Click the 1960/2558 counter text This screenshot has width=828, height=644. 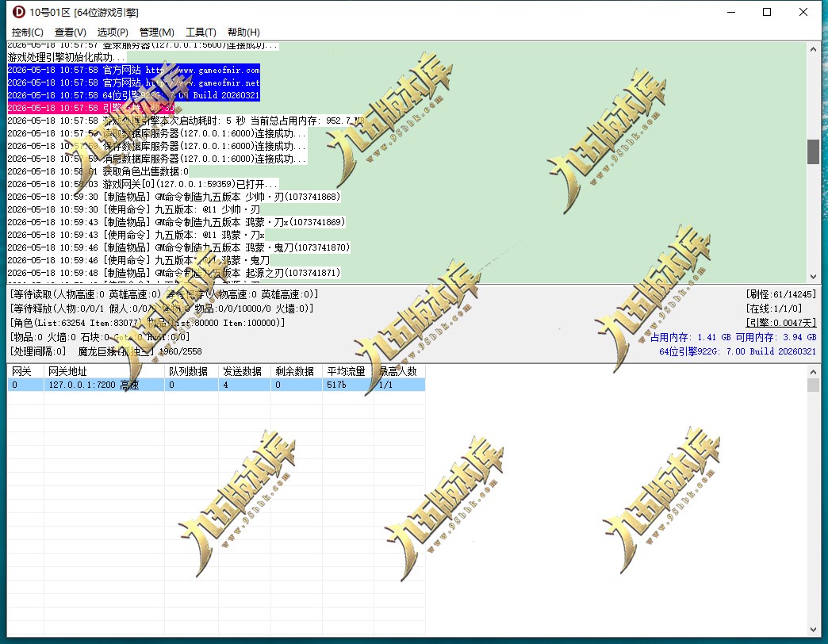(x=180, y=351)
